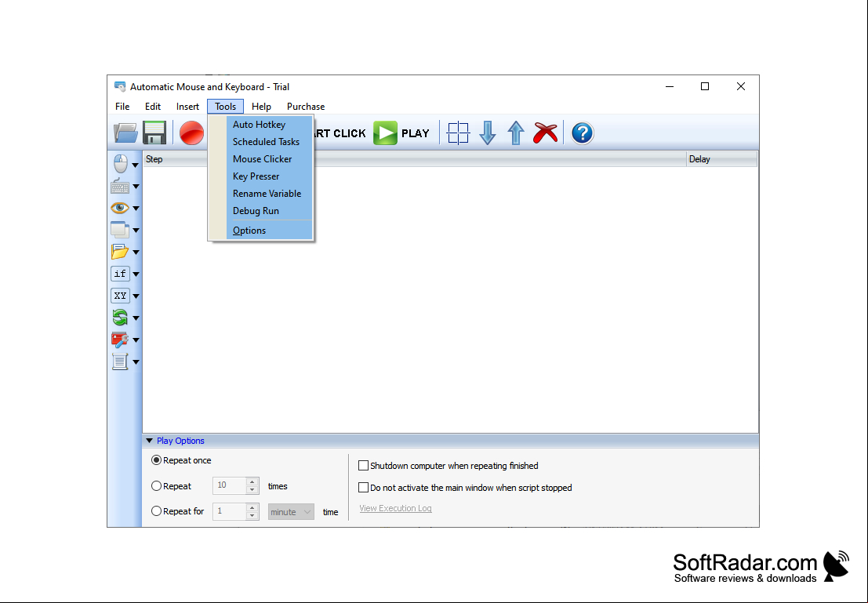This screenshot has width=868, height=603.
Task: Open the Edit menu
Action: tap(153, 107)
